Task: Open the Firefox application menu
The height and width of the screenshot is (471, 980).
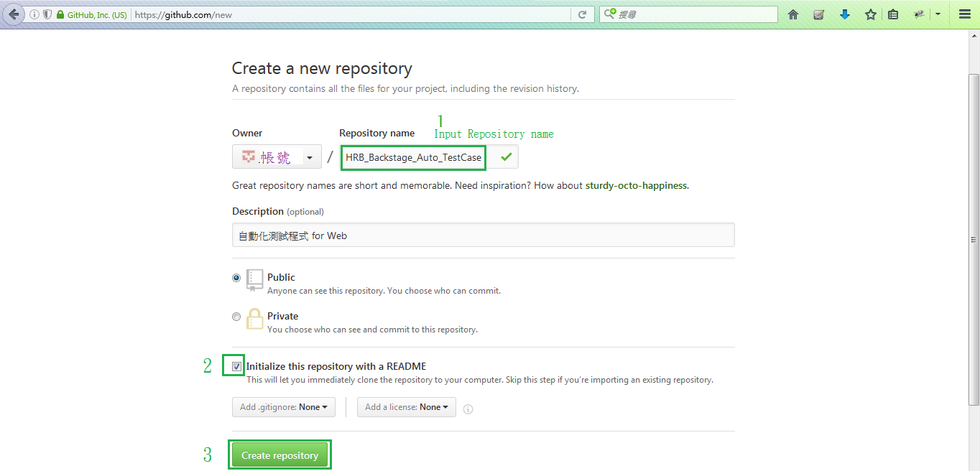Action: coord(964,14)
